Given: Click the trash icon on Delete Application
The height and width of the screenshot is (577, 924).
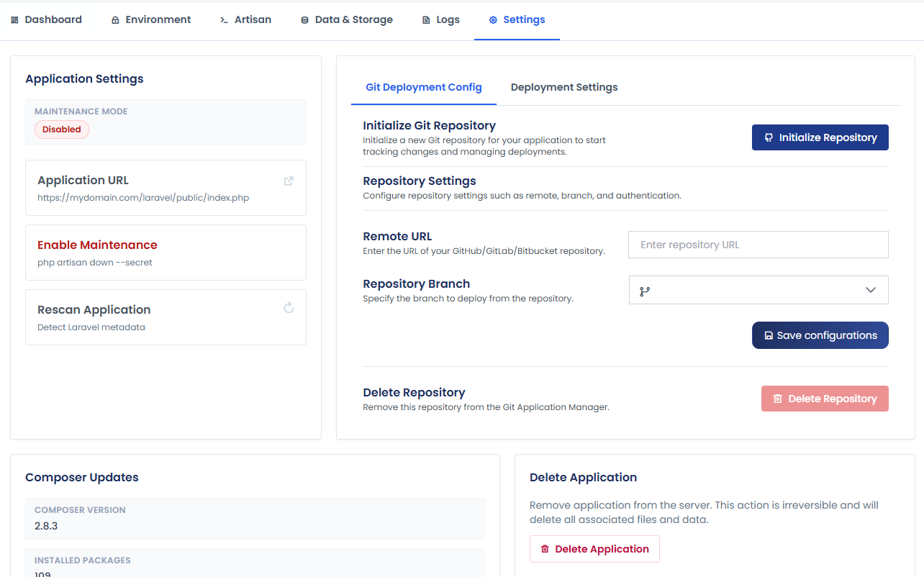Looking at the screenshot, I should coord(545,549).
